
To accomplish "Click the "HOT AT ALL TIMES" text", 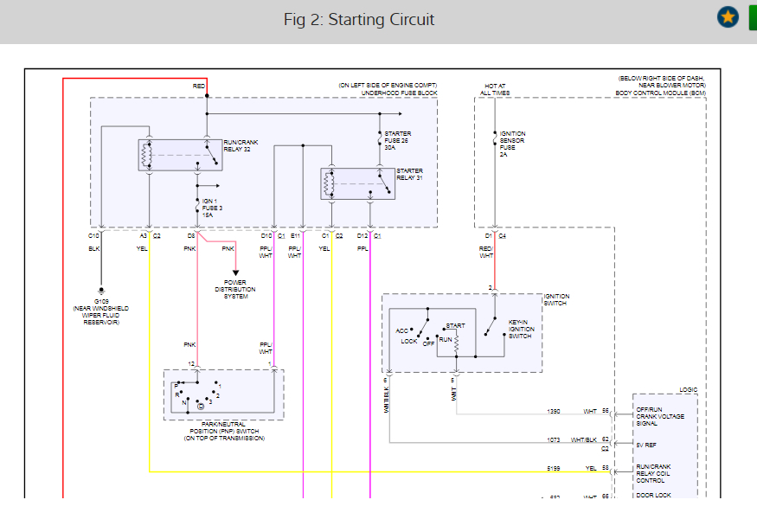I will tap(495, 89).
